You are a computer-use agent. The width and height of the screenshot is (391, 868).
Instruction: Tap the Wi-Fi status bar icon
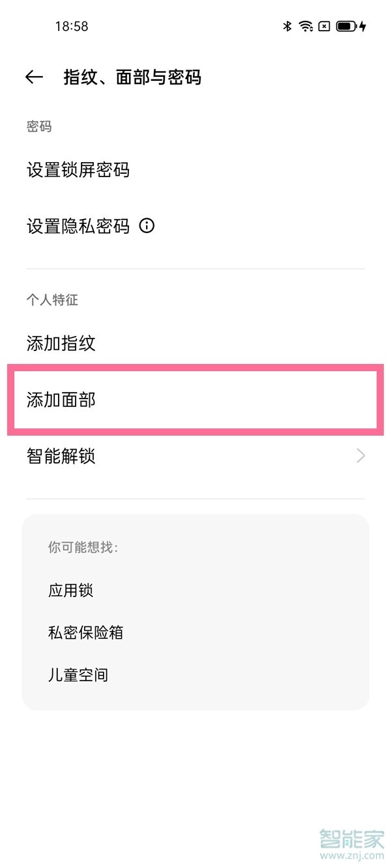(306, 27)
